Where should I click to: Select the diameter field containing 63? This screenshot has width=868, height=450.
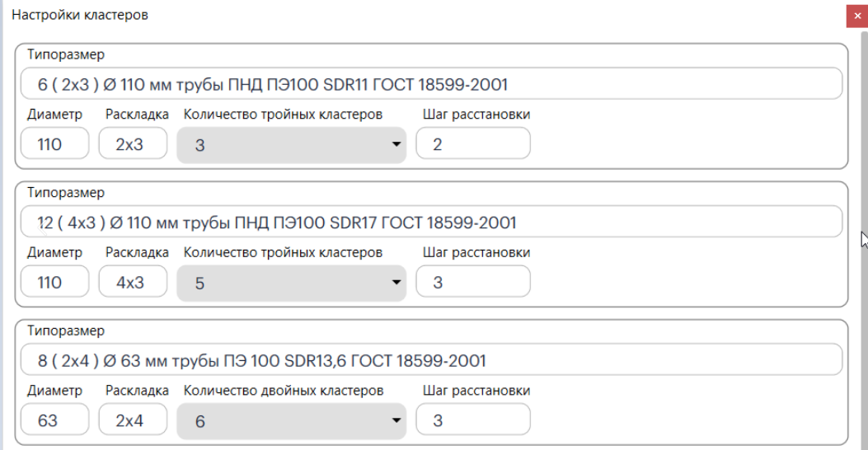coord(54,420)
